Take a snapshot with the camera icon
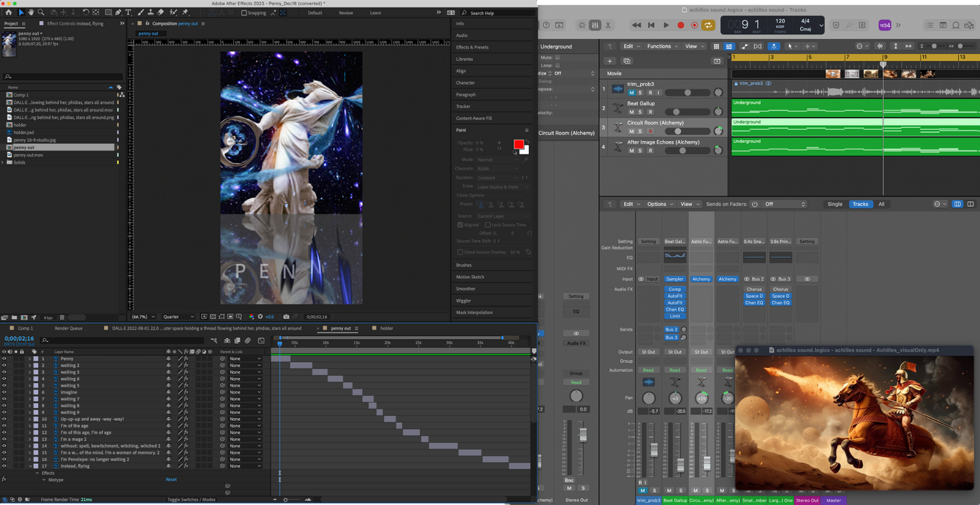Image resolution: width=980 pixels, height=505 pixels. click(x=286, y=317)
